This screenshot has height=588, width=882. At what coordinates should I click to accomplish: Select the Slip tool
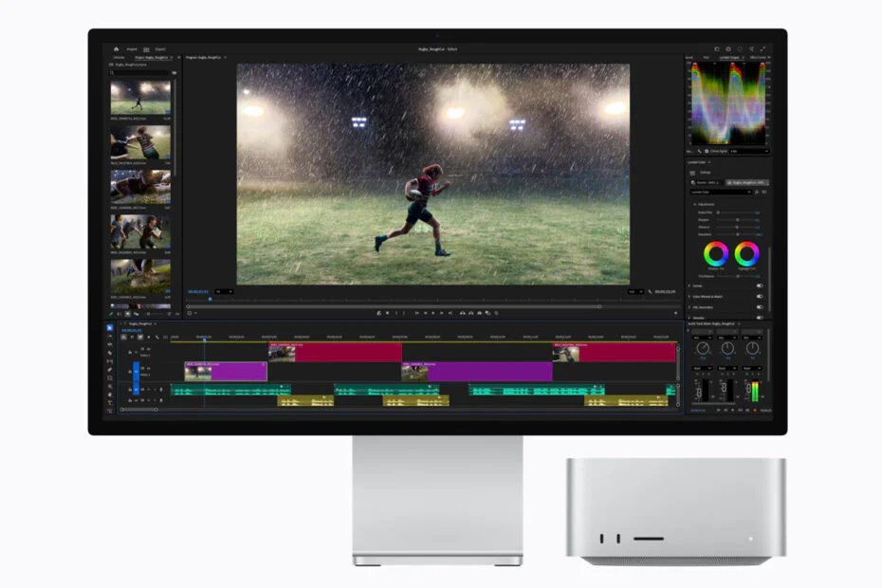pos(110,361)
